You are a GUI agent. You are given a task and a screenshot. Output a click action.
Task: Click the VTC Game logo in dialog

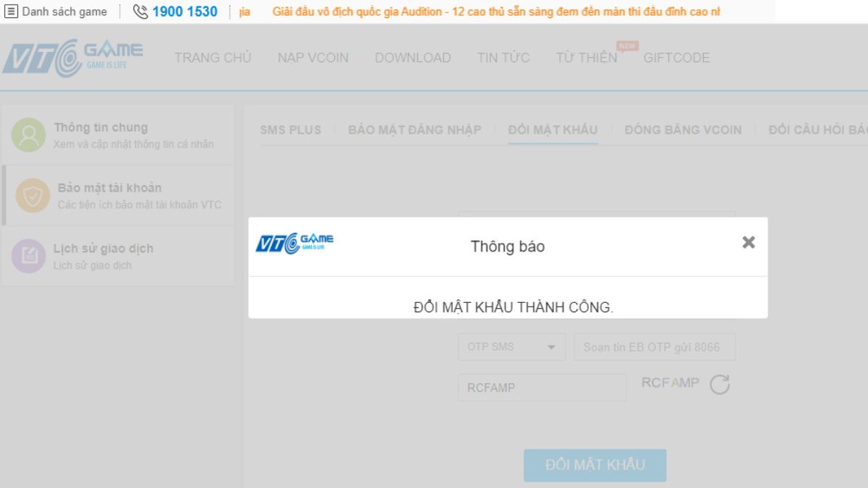[x=294, y=243]
